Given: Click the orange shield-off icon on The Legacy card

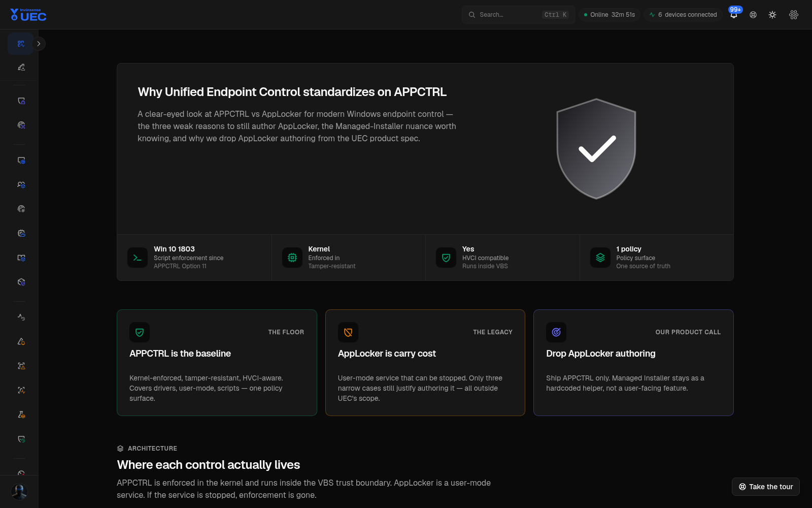Looking at the screenshot, I should click(348, 332).
